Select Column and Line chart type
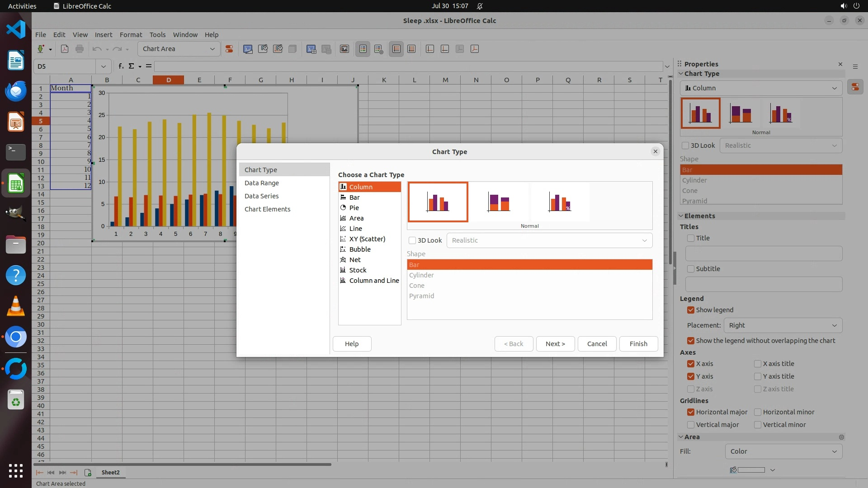Screen dimensions: 868x488 374,281
